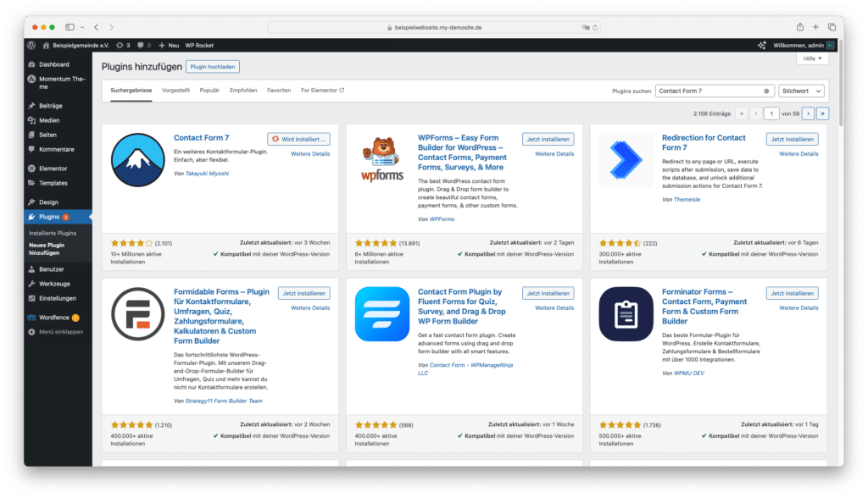Viewport: 868px width, 498px height.
Task: Open WP Rocket in admin bar
Action: [199, 46]
